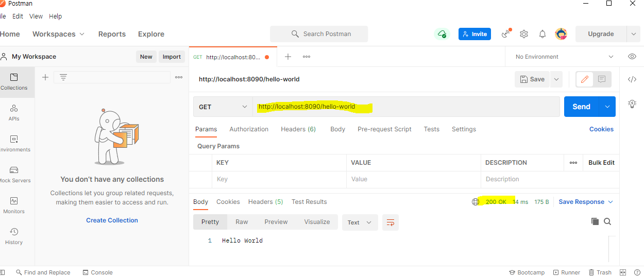Click the New button
This screenshot has height=276, width=644.
pos(146,57)
